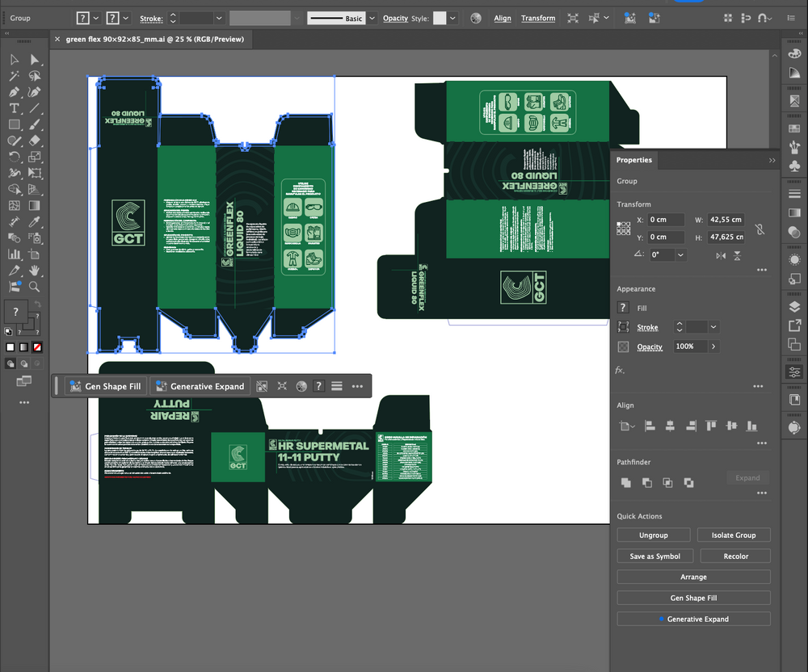Open rotation angle dropdown
This screenshot has height=672, width=808.
[680, 255]
